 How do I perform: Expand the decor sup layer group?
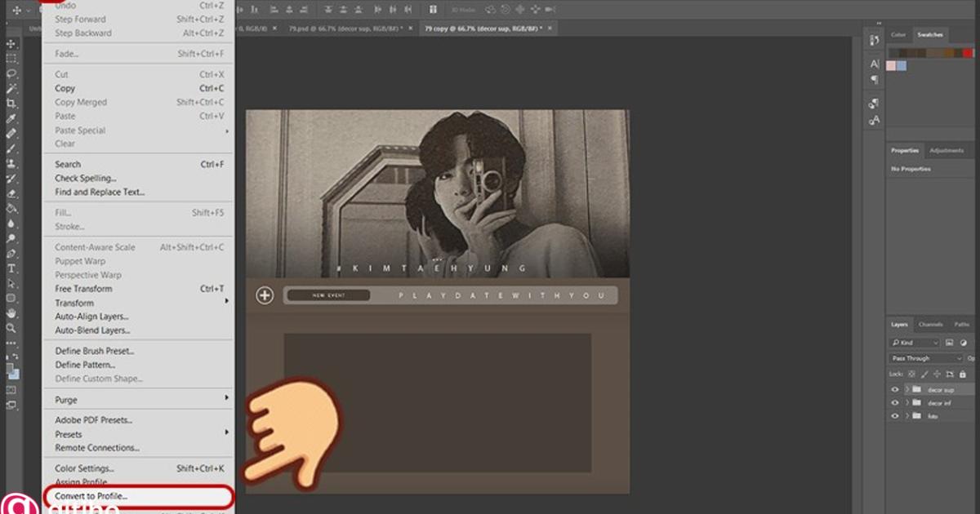(x=906, y=390)
